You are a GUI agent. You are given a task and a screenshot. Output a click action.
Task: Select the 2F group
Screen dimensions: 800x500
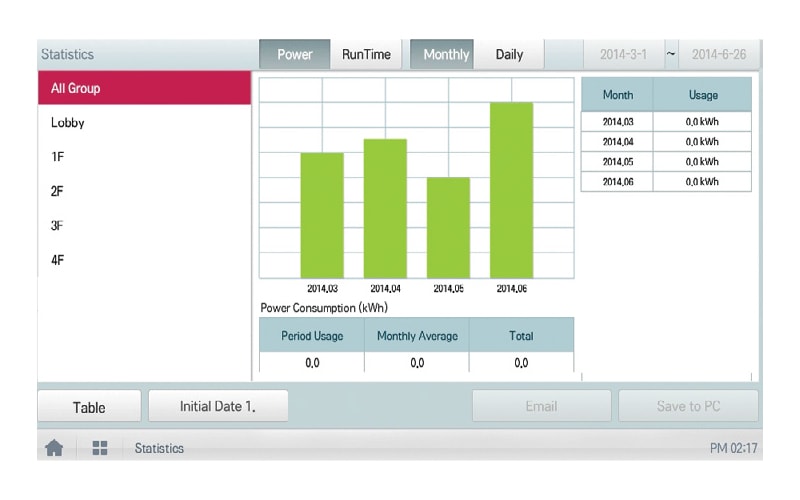pos(144,191)
